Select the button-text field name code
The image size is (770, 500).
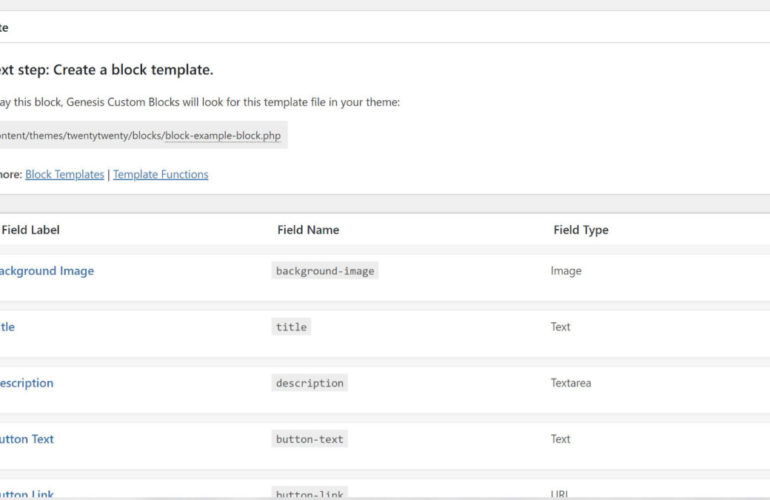[x=309, y=439]
